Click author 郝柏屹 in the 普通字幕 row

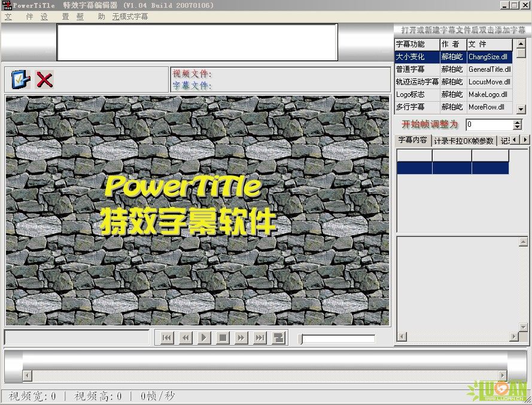[x=453, y=69]
